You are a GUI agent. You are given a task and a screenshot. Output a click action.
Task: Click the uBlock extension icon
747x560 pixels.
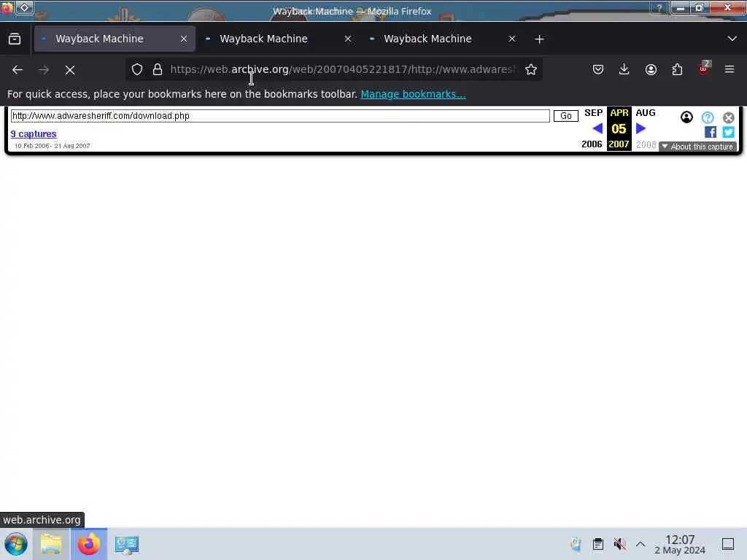[704, 69]
